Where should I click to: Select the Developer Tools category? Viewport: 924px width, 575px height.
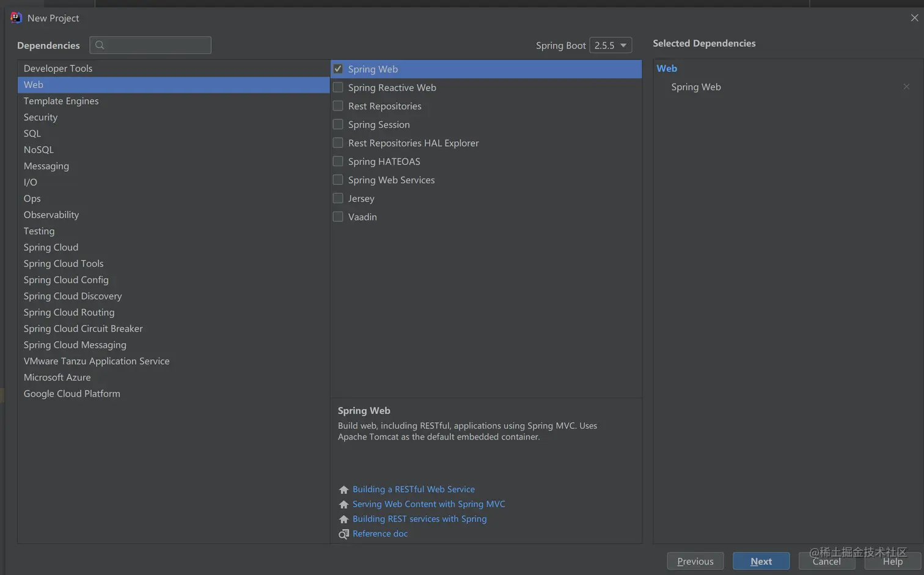[x=58, y=68]
